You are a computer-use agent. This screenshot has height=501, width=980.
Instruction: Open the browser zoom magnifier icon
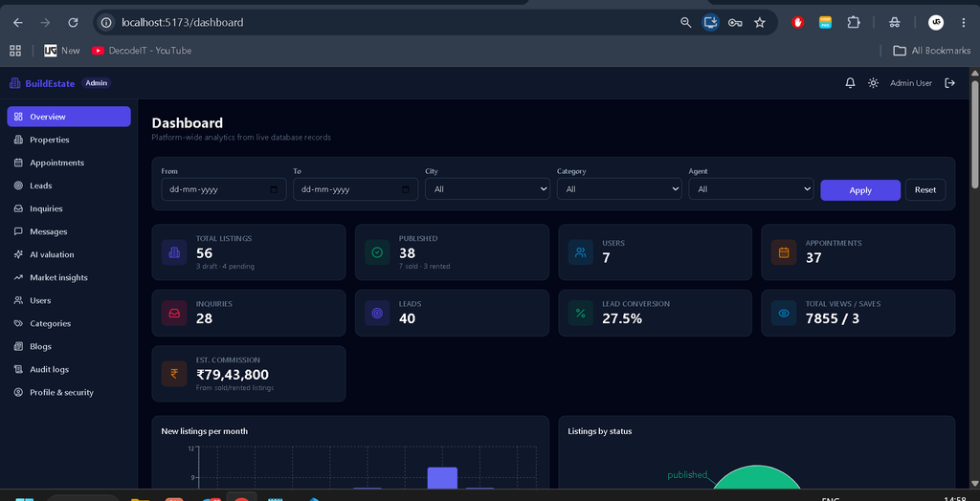(685, 23)
